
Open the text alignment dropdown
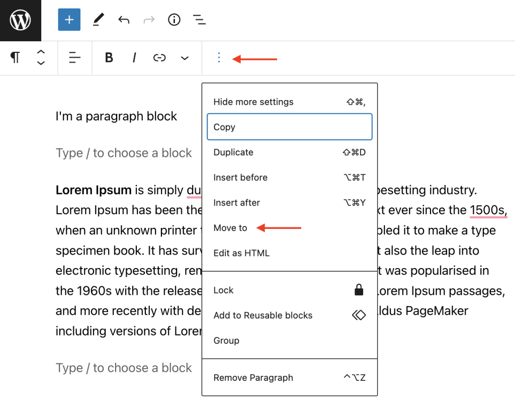(x=74, y=58)
